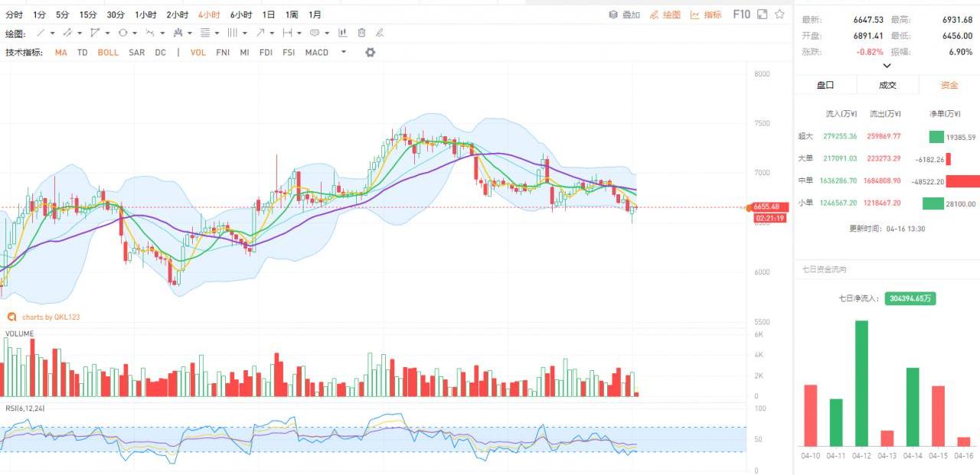Open the line tool dropdown arrow
980x475 pixels.
click(x=52, y=33)
